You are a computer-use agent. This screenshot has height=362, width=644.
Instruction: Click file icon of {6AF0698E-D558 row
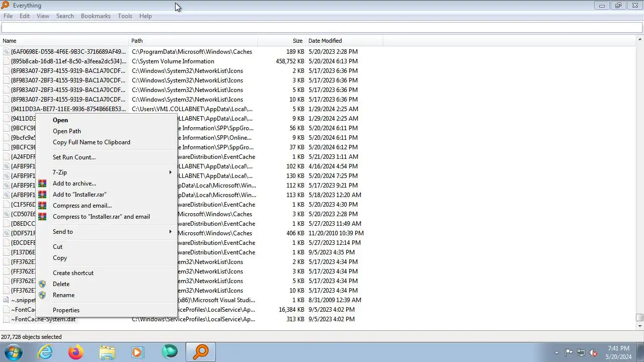point(6,52)
